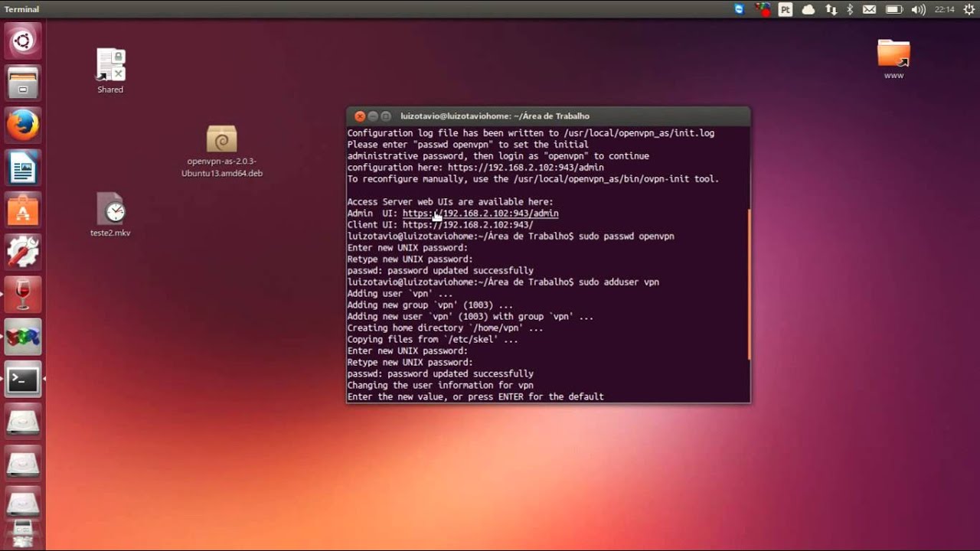Open the messaging envelope indicator
This screenshot has width=980, height=551.
(x=869, y=9)
